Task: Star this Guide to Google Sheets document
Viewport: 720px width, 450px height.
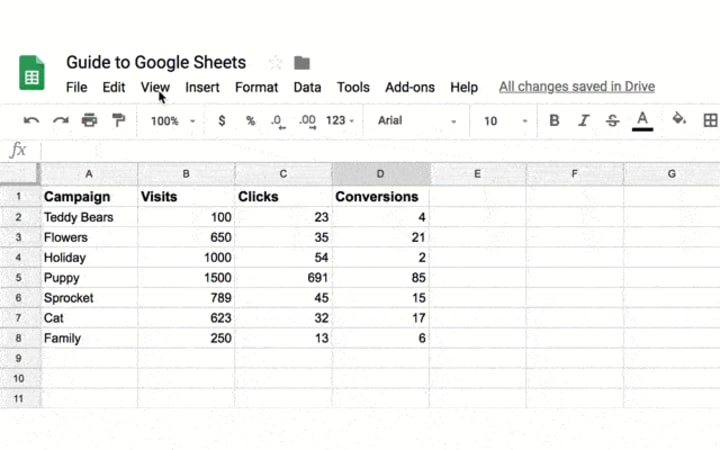Action: (x=275, y=63)
